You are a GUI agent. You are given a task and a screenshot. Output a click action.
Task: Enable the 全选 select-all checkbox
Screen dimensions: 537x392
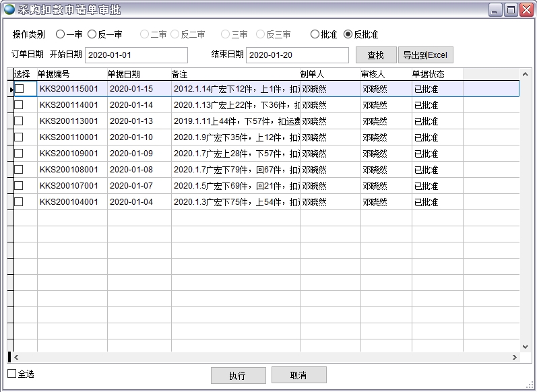tap(12, 374)
